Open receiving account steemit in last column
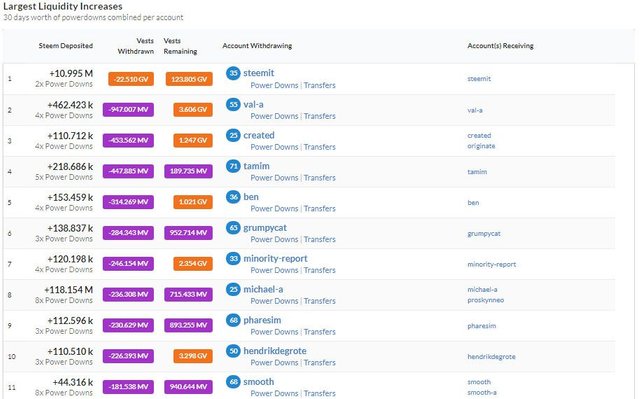The height and width of the screenshot is (399, 640). point(479,79)
